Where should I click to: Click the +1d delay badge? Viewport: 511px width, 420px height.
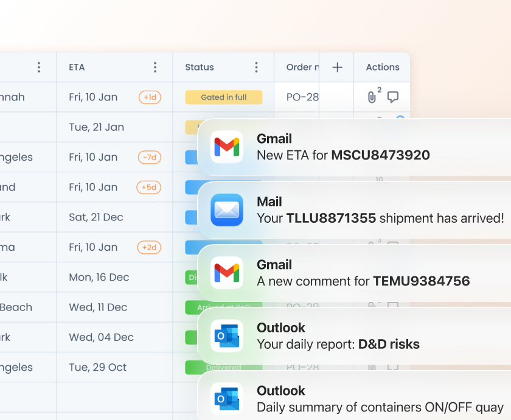click(150, 97)
